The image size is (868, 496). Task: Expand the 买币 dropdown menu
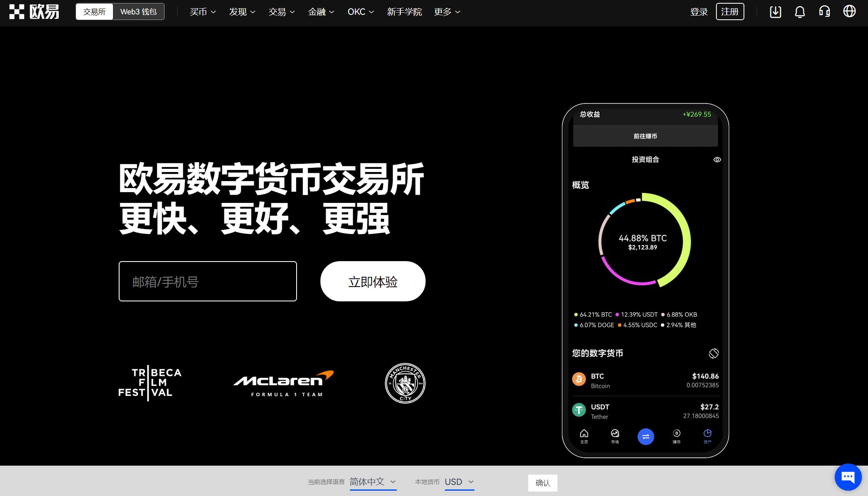click(202, 12)
